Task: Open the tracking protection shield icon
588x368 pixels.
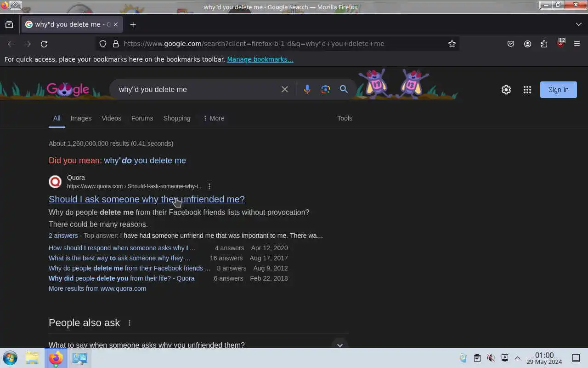Action: pyautogui.click(x=103, y=44)
